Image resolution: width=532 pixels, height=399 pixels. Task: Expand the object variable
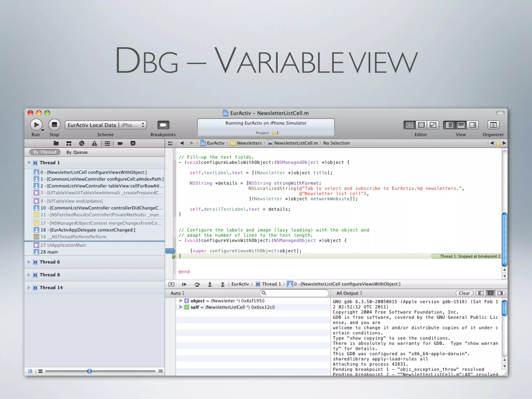[181, 301]
